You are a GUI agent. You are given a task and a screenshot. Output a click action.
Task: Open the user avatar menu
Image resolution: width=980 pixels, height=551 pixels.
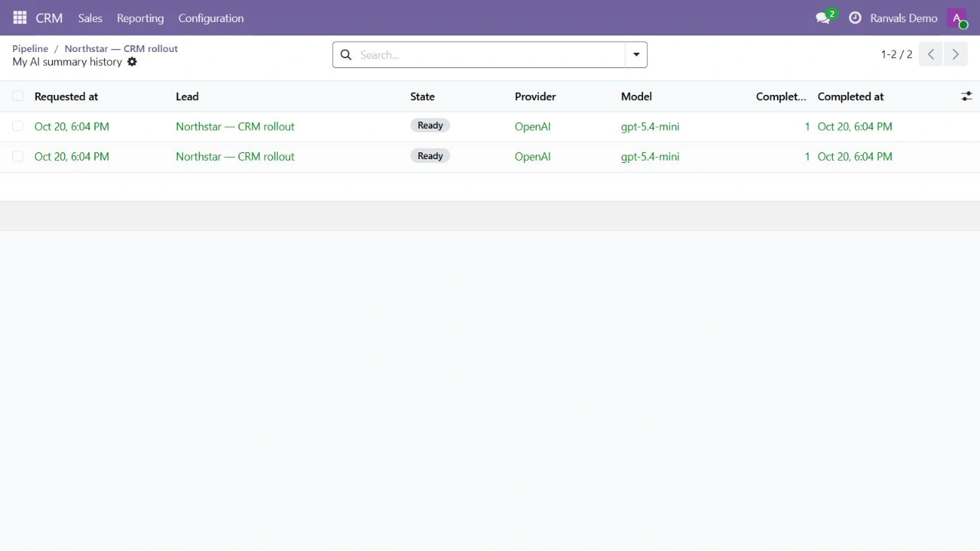tap(956, 18)
